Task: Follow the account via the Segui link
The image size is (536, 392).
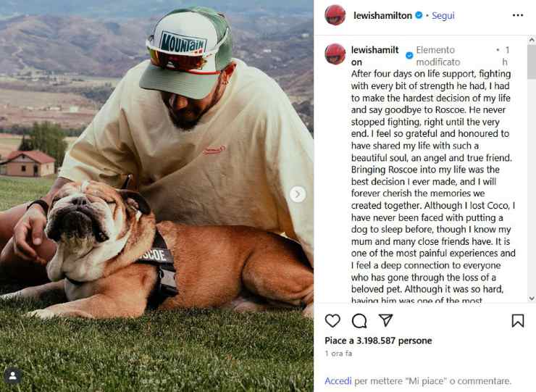Action: [x=443, y=15]
